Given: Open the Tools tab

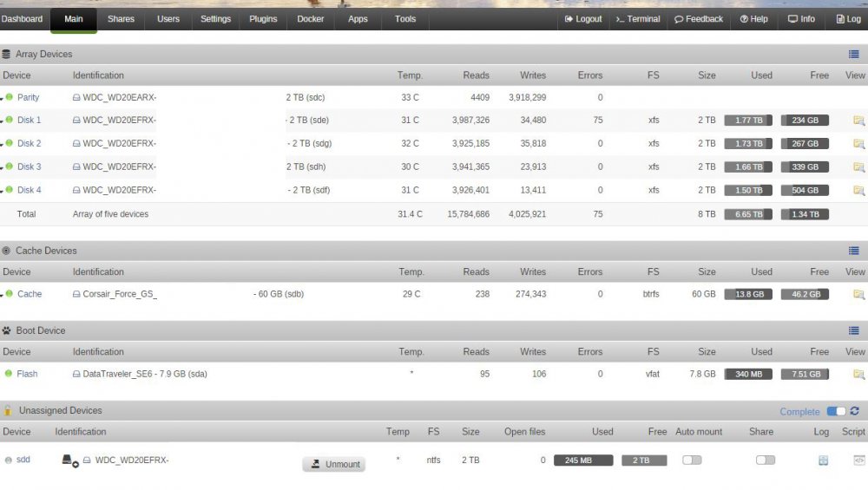Looking at the screenshot, I should (x=405, y=19).
